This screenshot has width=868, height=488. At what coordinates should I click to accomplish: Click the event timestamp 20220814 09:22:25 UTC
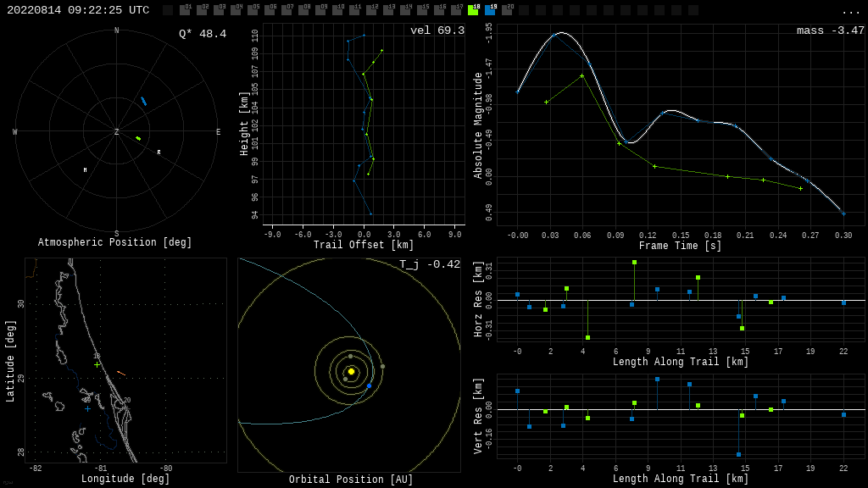tap(78, 10)
